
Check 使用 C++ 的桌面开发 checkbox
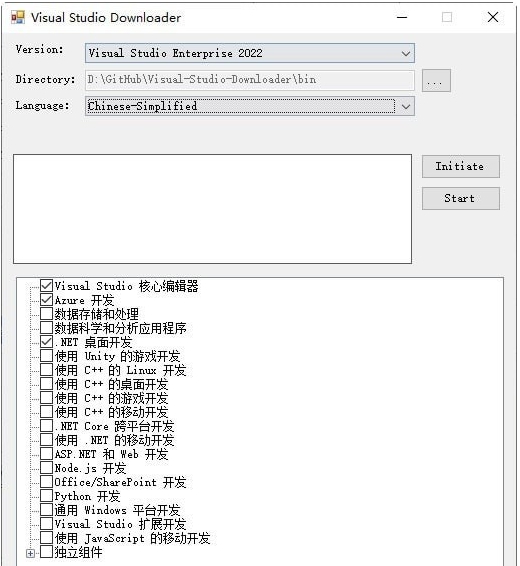point(47,384)
